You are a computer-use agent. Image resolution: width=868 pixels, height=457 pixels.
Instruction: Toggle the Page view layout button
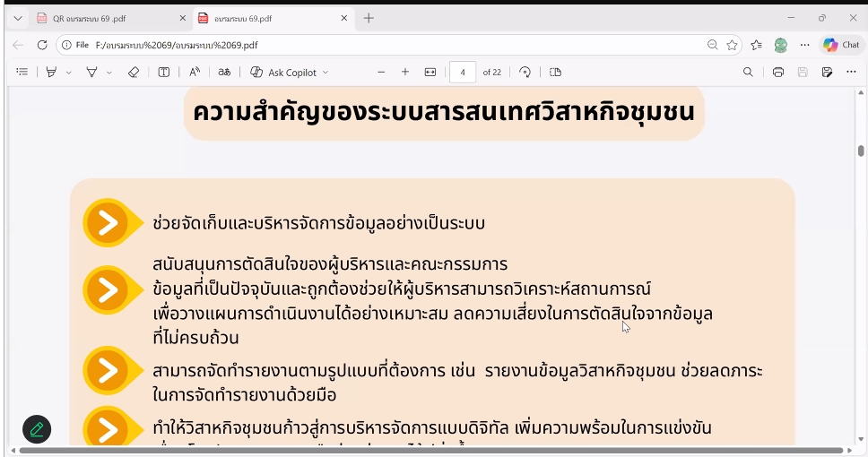555,72
